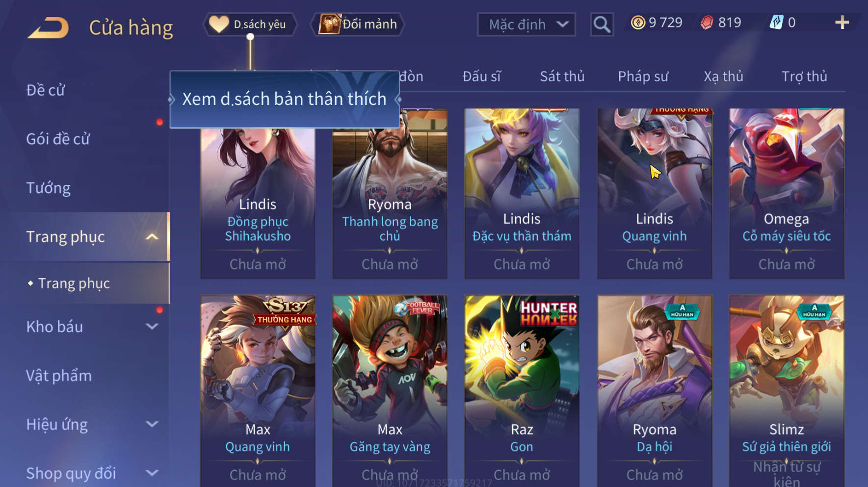868x487 pixels.
Task: Click the blue voucher currency icon
Action: [x=776, y=23]
